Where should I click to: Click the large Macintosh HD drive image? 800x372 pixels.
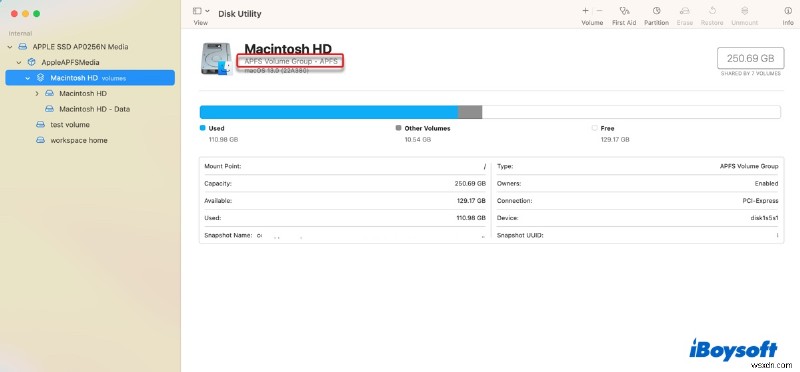tap(217, 59)
